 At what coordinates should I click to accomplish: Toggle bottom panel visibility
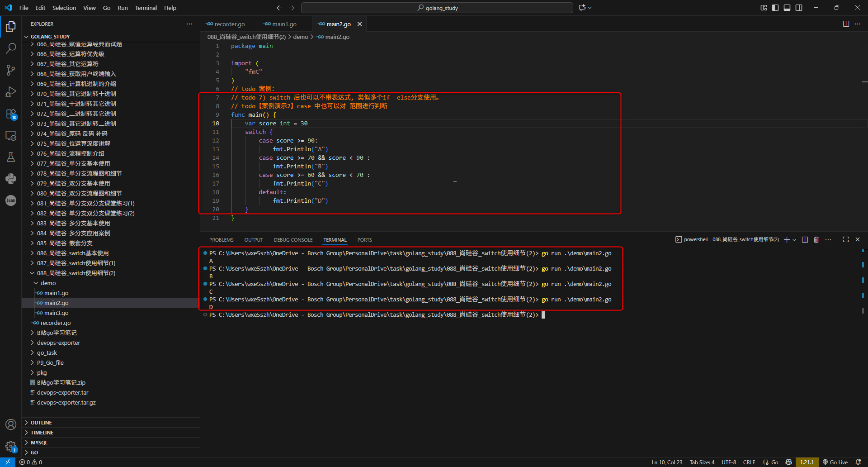(787, 8)
